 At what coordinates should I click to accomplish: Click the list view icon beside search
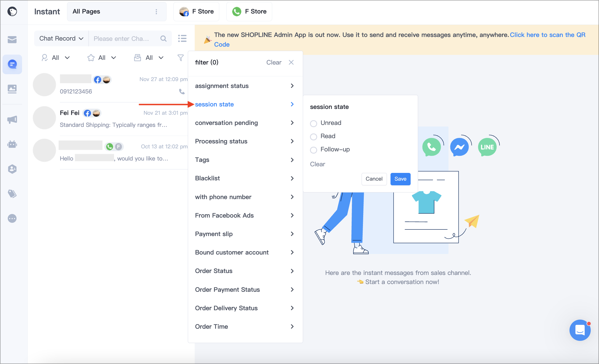click(x=182, y=38)
